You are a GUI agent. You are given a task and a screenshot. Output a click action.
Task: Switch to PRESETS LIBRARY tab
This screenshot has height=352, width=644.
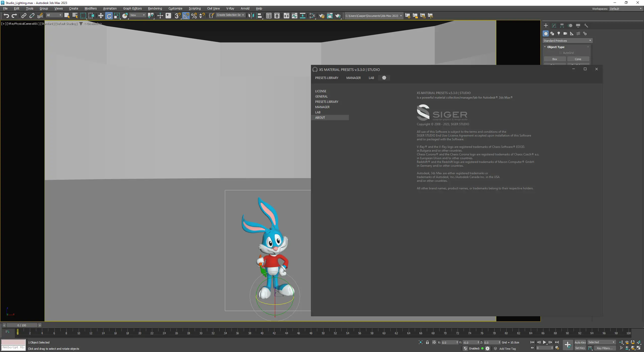pyautogui.click(x=327, y=78)
